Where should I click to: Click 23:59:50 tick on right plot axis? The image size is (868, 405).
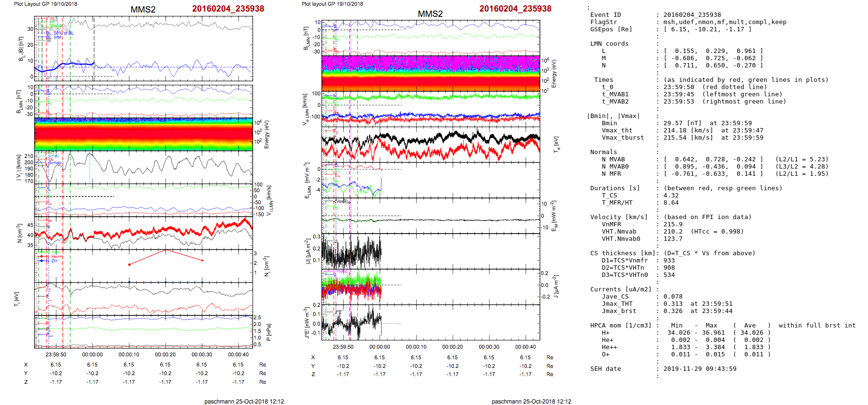[x=343, y=347]
